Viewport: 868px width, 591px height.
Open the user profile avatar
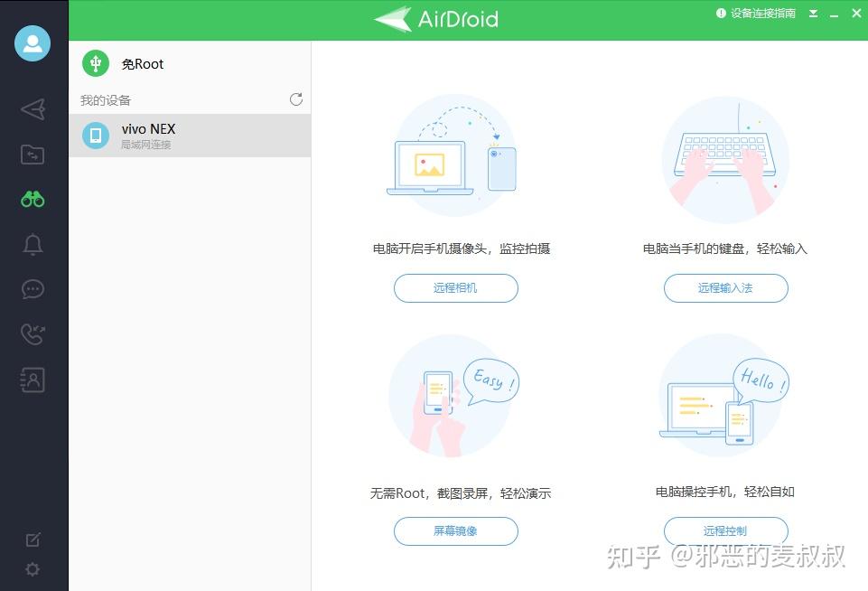(33, 43)
